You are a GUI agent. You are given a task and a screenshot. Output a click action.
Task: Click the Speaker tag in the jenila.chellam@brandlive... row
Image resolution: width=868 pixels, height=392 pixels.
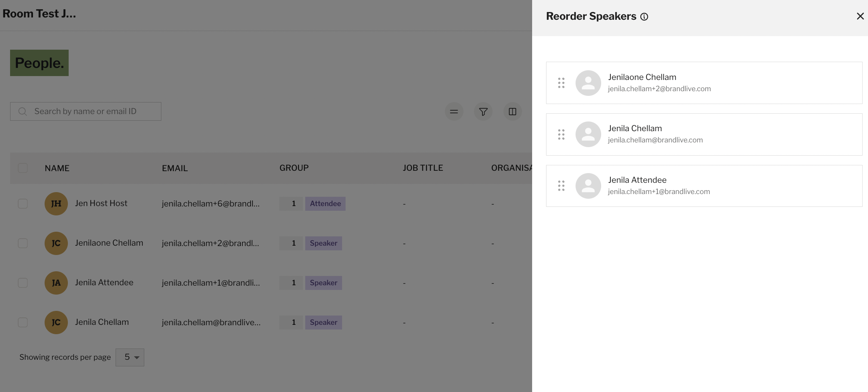tap(323, 323)
